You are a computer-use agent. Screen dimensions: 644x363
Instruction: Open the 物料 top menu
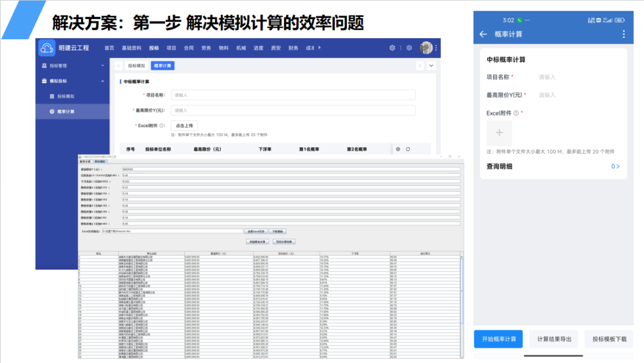click(x=224, y=48)
